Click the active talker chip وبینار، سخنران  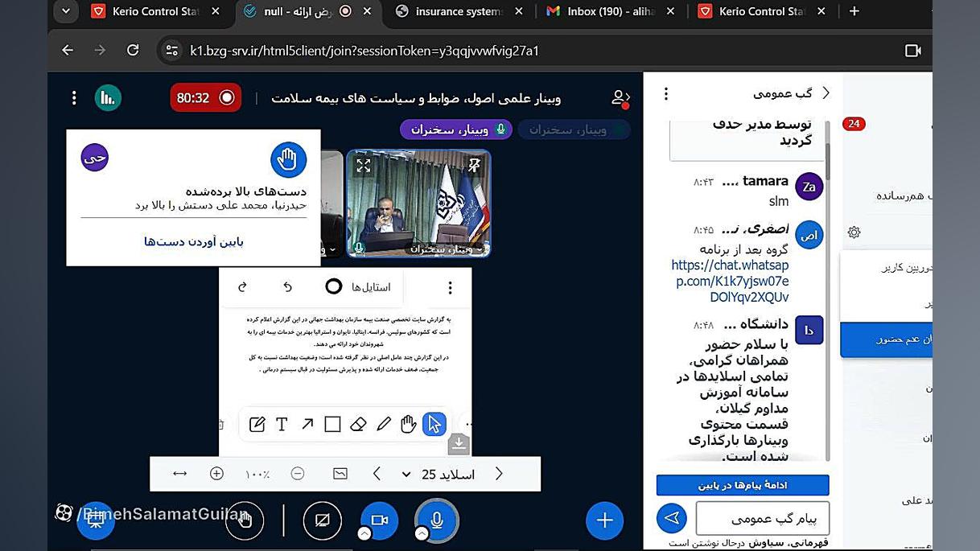click(456, 130)
